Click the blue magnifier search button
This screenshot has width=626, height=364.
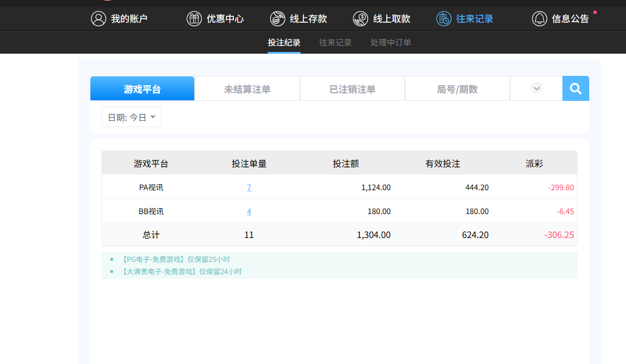pyautogui.click(x=575, y=89)
